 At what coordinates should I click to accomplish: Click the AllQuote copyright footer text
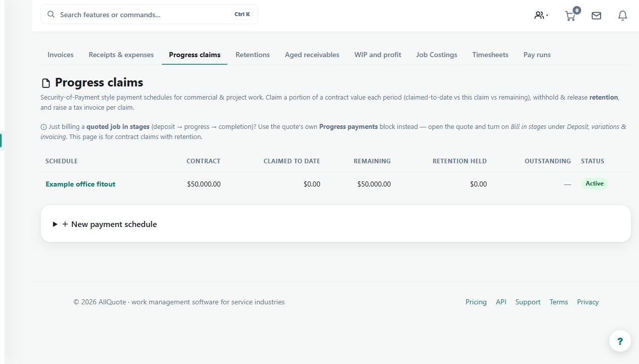point(179,302)
